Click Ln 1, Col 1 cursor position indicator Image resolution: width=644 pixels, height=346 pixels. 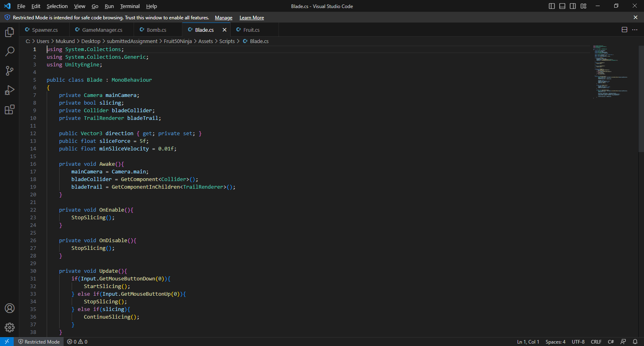pos(528,342)
